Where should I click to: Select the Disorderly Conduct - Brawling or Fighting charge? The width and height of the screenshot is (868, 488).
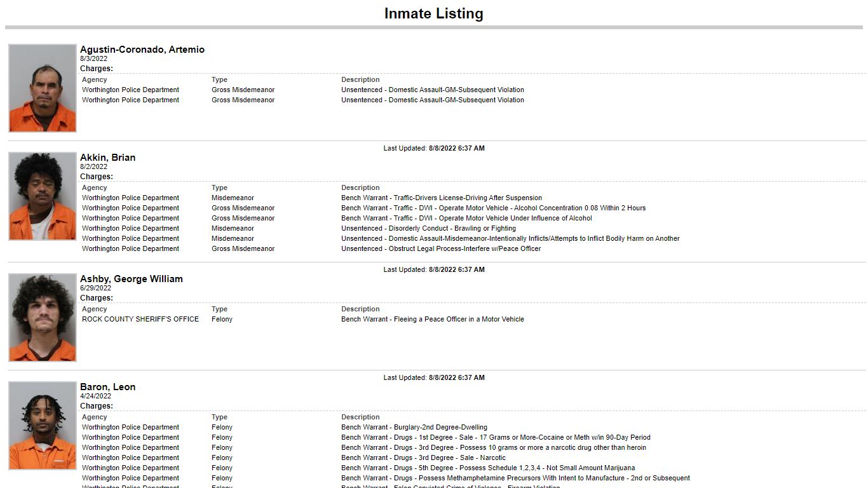point(428,229)
